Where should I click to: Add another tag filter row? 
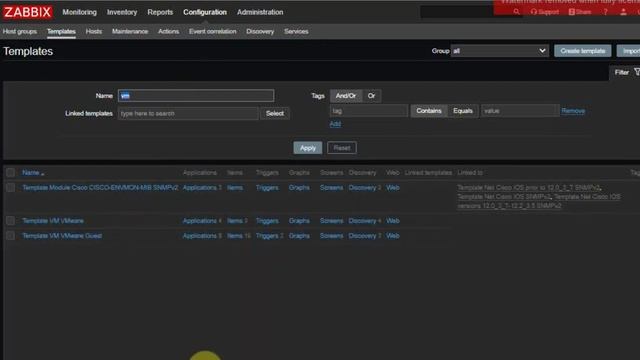click(335, 124)
